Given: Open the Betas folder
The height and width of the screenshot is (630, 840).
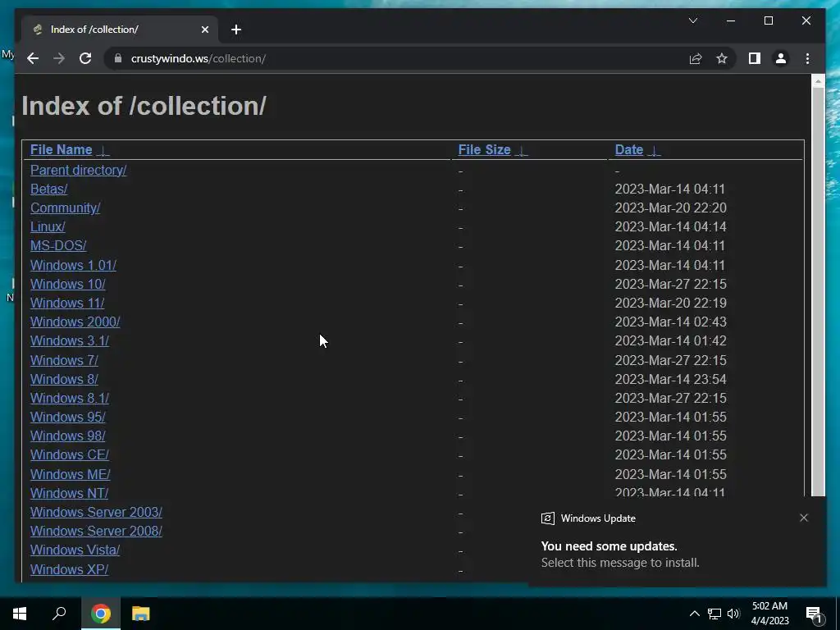Looking at the screenshot, I should [48, 189].
